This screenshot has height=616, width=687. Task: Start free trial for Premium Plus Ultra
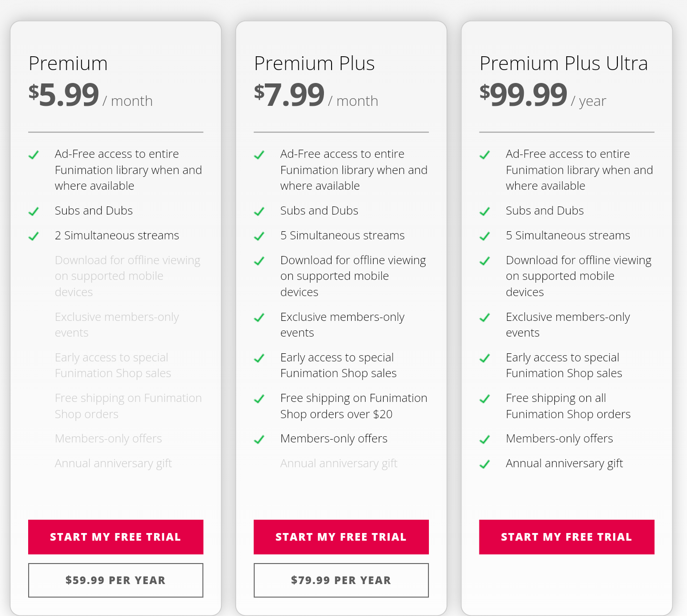pos(566,537)
